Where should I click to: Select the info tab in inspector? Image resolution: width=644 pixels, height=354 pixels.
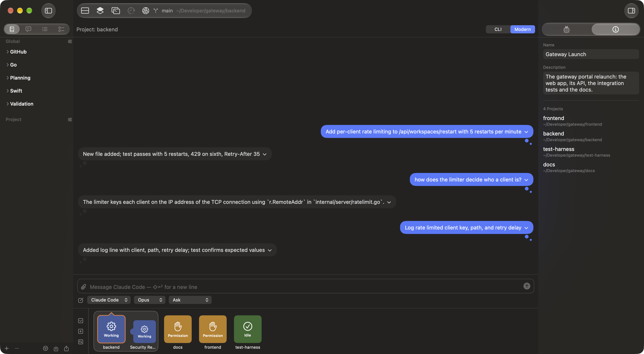[x=616, y=29]
